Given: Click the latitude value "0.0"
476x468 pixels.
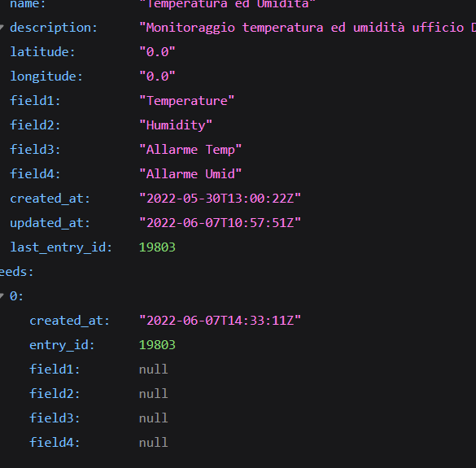Looking at the screenshot, I should 157,52.
